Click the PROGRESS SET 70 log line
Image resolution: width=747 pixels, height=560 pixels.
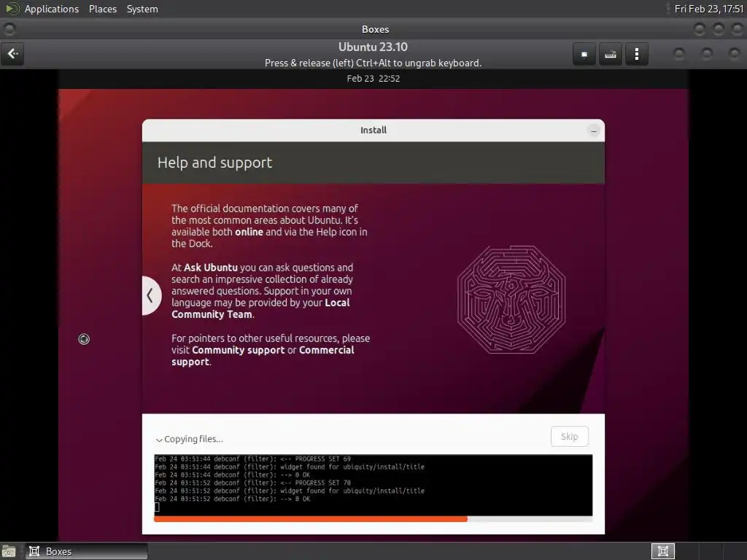tap(253, 483)
